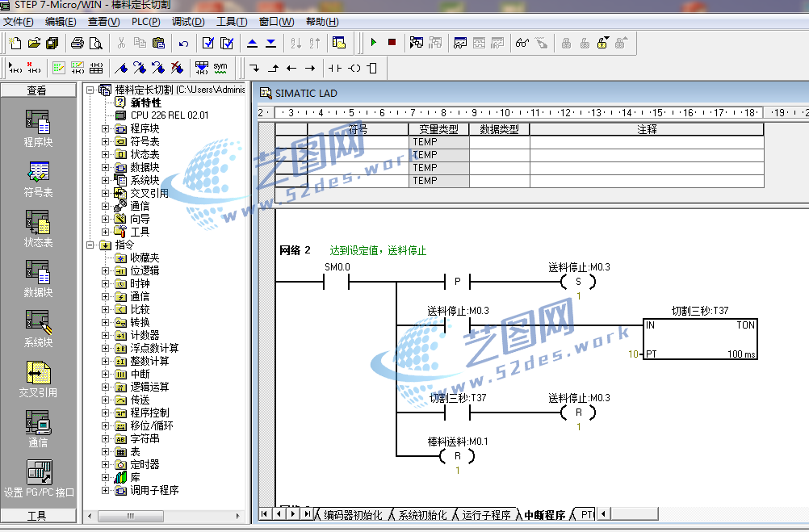The width and height of the screenshot is (809, 532).
Task: Click the line right toolbar icon
Action: point(310,68)
